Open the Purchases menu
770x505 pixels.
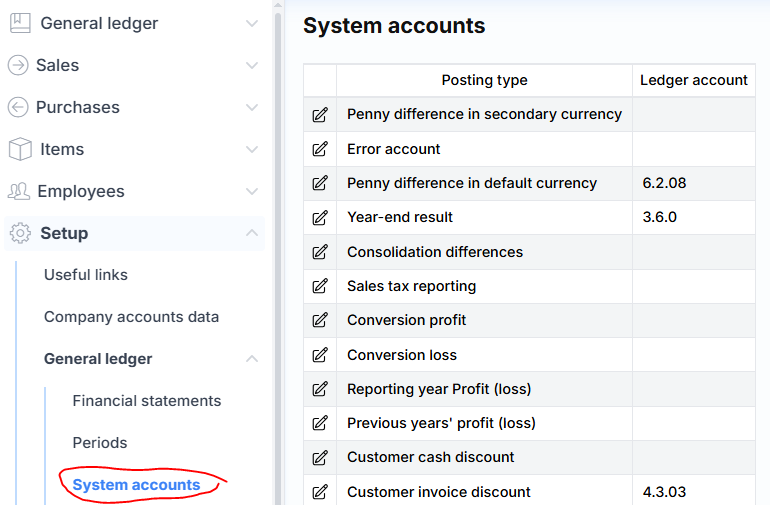(x=77, y=107)
